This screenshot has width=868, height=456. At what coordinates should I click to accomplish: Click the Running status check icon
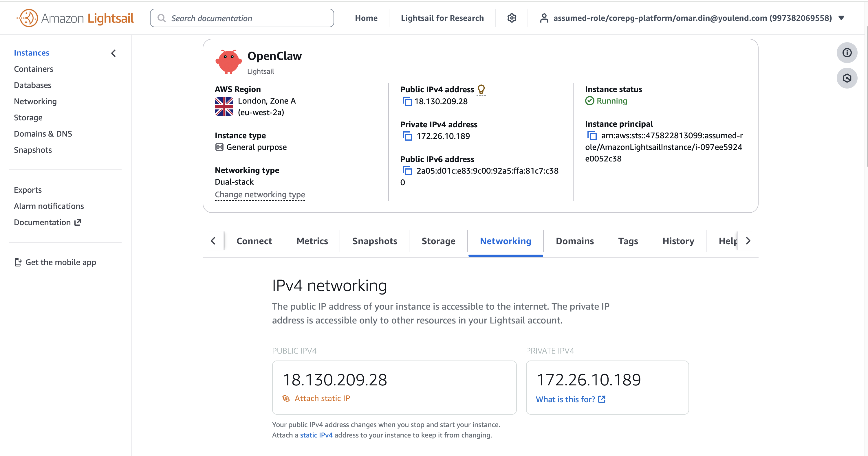pyautogui.click(x=589, y=101)
